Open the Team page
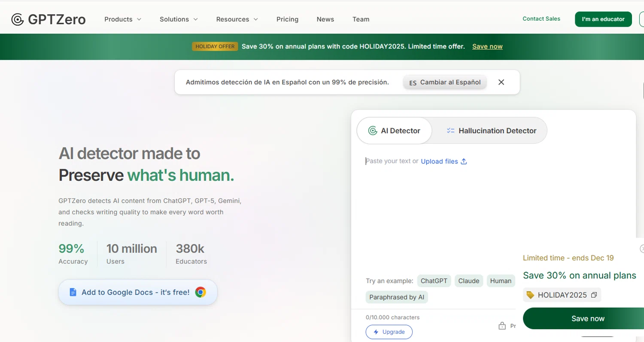Viewport: 644px width, 342px height. (x=361, y=19)
